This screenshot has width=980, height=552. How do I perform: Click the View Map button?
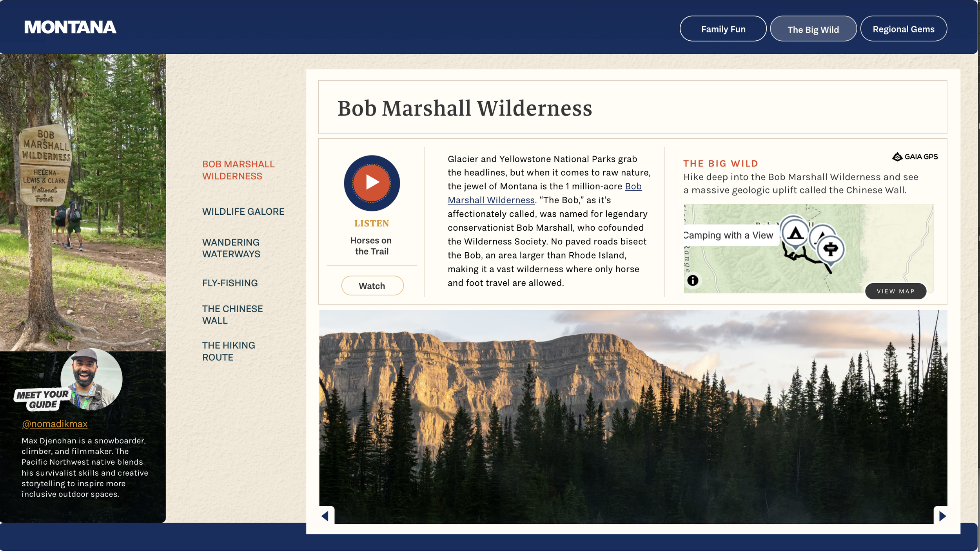tap(895, 291)
